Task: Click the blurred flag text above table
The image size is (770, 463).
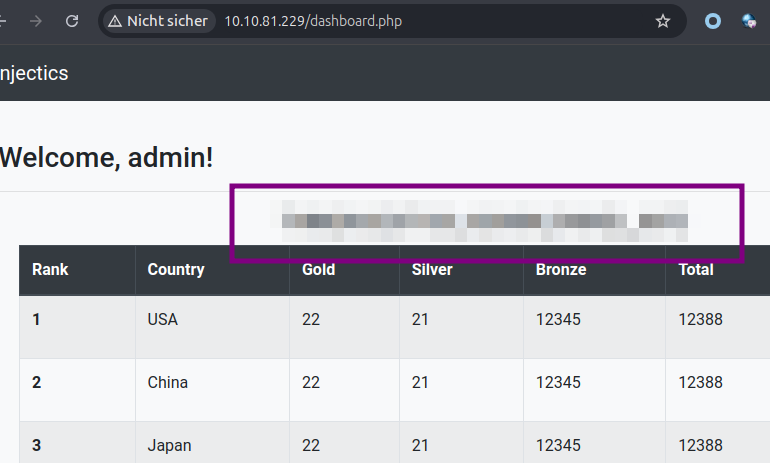Action: point(485,221)
